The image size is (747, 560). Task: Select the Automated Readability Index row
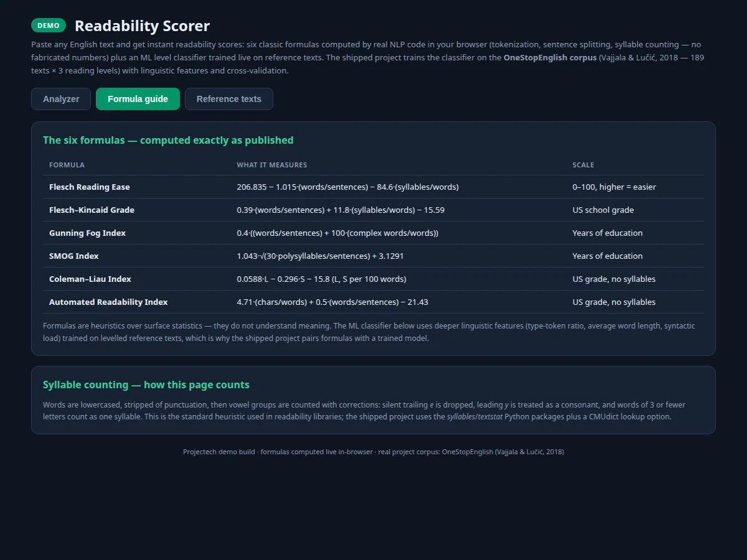click(x=374, y=302)
